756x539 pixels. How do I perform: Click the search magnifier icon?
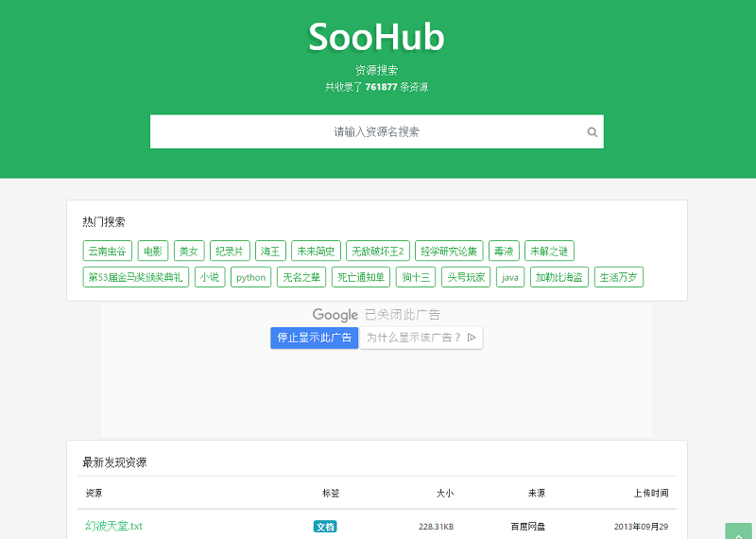593,131
